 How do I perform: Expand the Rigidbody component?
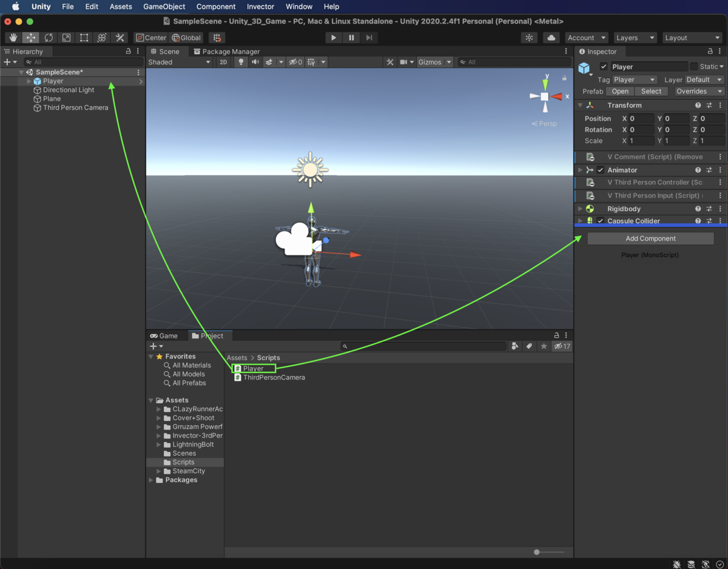click(580, 209)
